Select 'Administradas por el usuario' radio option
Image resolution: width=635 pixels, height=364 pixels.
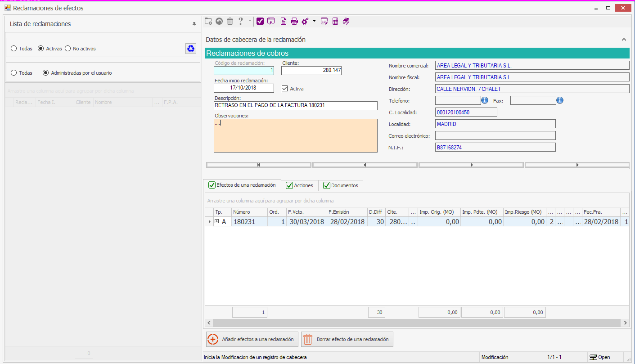(45, 73)
